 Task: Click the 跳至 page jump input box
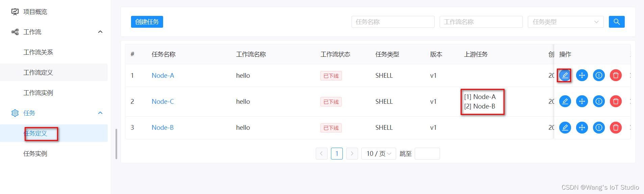tap(427, 154)
